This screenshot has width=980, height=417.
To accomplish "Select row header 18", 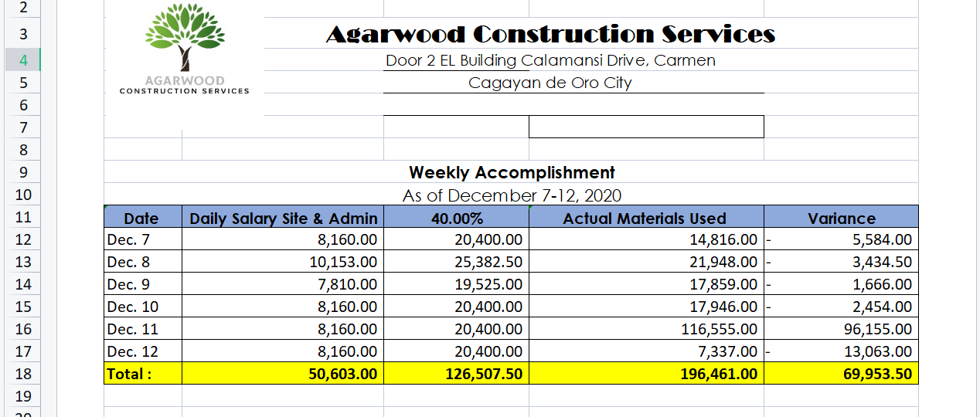I will point(22,374).
